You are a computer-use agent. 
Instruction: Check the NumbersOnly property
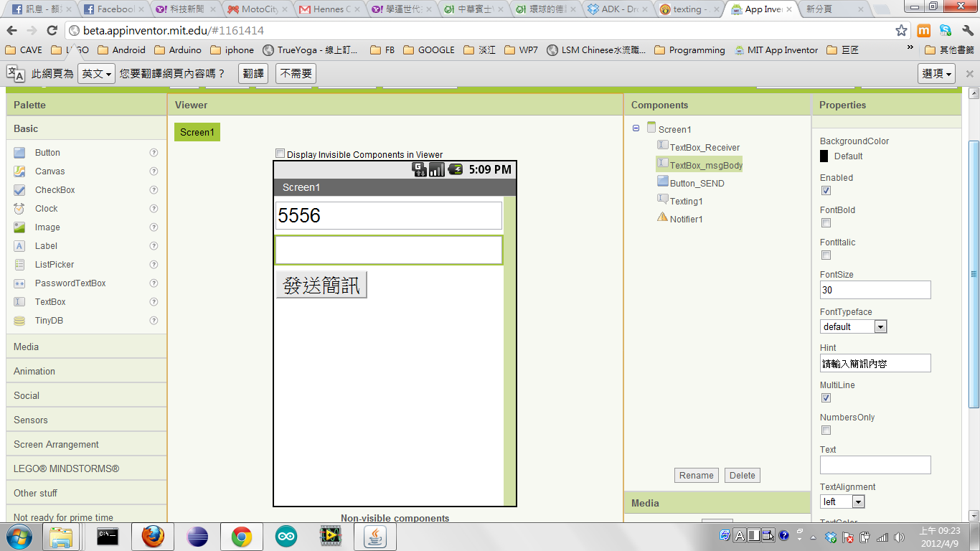(826, 430)
